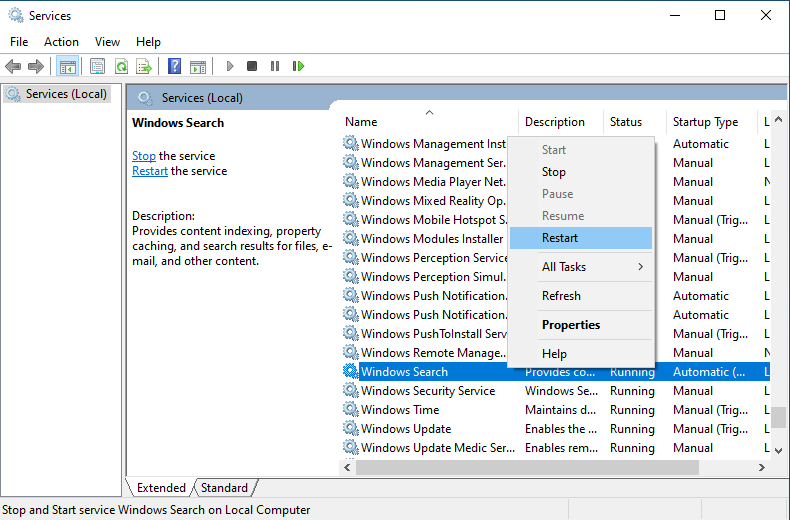Click the Pause Service toolbar icon
The image size is (790, 520).
point(275,66)
